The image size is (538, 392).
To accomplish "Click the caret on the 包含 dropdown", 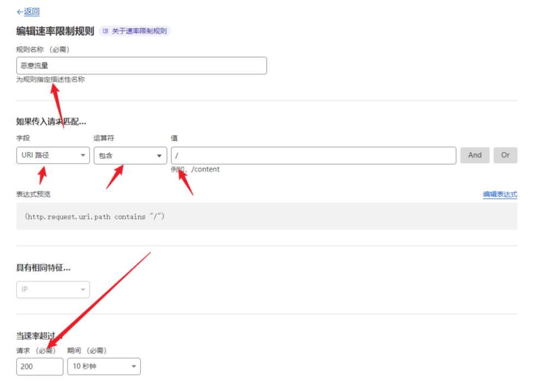I will click(x=160, y=156).
